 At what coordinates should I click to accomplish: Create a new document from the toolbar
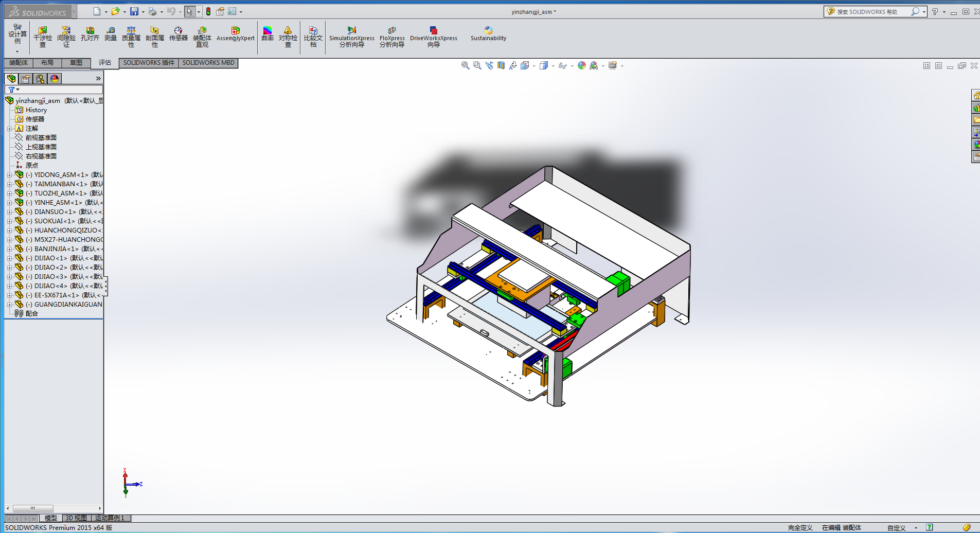click(97, 11)
